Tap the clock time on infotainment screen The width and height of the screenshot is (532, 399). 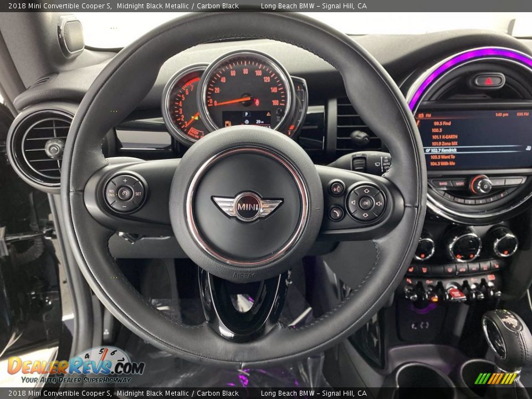point(502,115)
